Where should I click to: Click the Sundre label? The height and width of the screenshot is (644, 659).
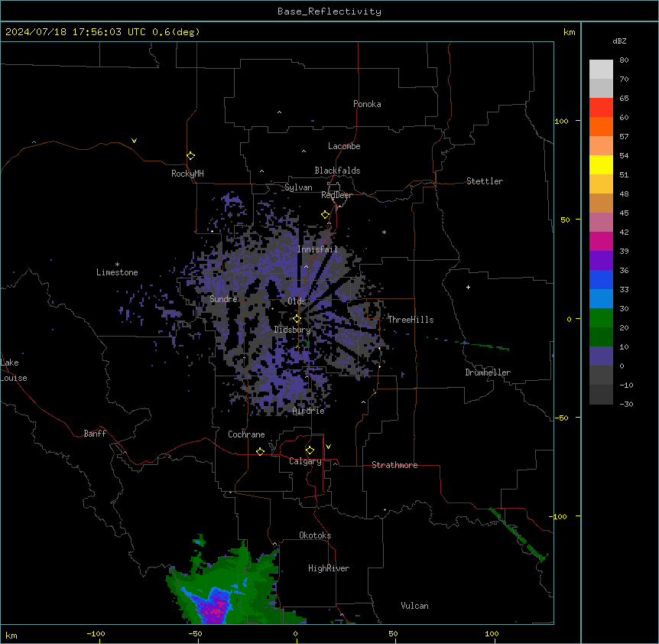click(223, 299)
